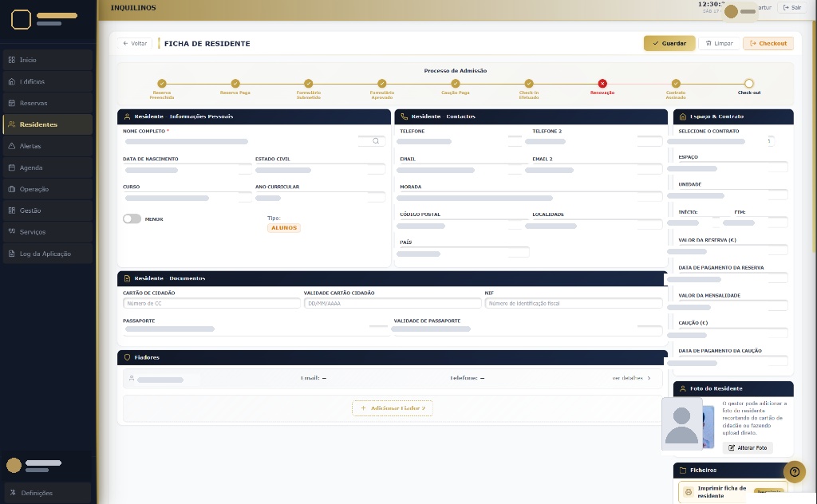817x504 pixels.
Task: Select Residentes in the sidebar
Action: click(47, 124)
